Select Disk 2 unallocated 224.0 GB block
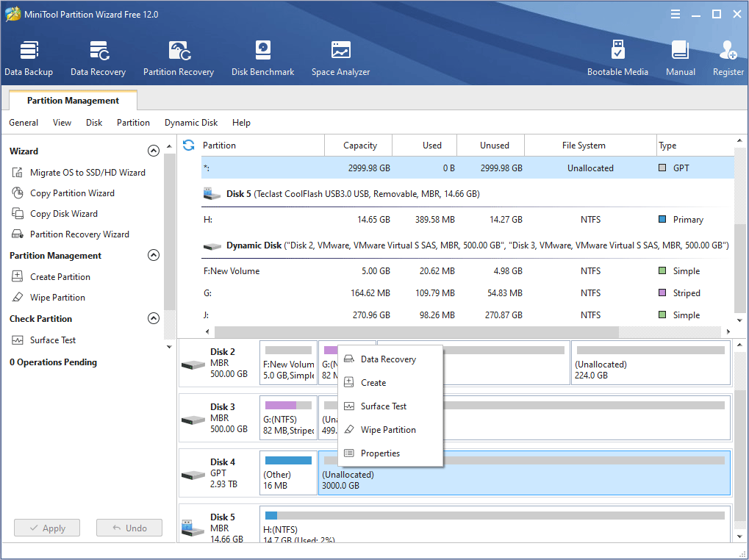This screenshot has width=749, height=560. click(651, 362)
